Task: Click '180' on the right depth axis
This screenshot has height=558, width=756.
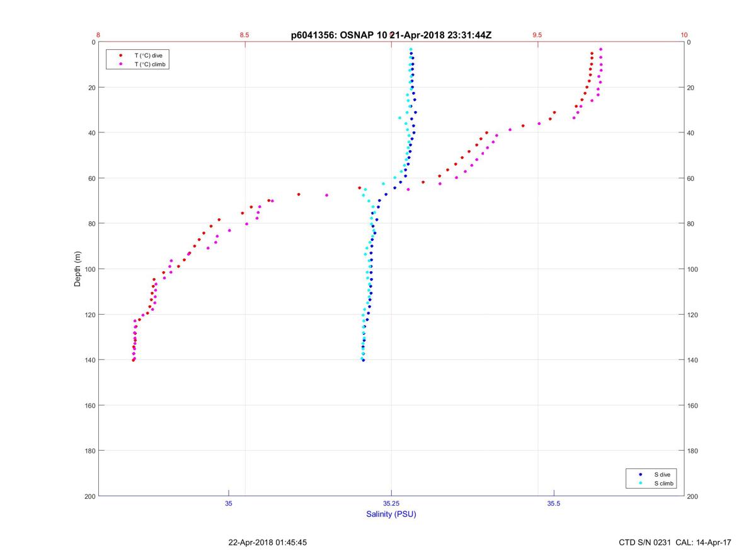Action: point(692,451)
